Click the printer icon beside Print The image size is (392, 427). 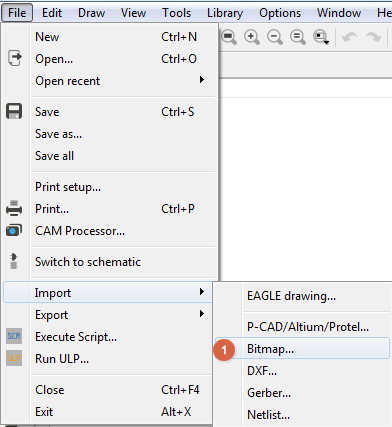click(14, 209)
